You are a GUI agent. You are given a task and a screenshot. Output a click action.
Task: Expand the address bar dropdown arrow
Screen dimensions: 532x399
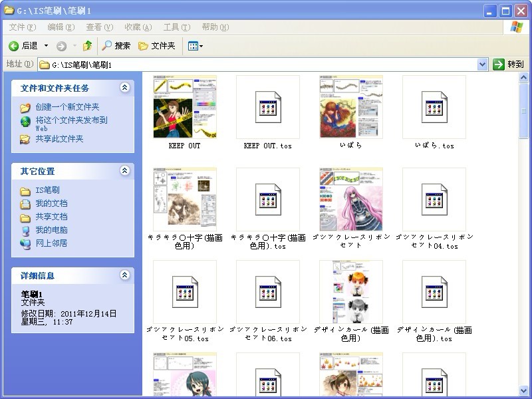[x=483, y=65]
